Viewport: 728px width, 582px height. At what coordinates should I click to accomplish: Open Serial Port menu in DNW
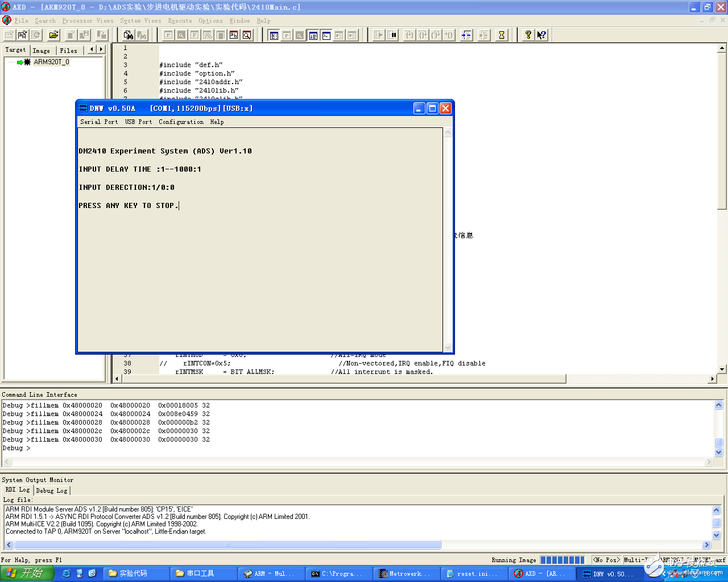[x=99, y=122]
